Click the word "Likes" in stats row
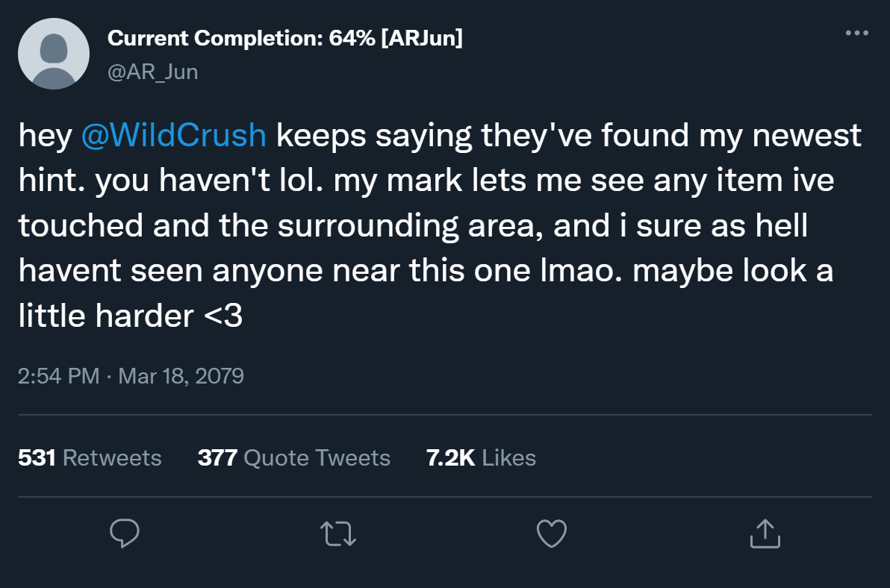Screen dimensions: 890x588 click(509, 457)
